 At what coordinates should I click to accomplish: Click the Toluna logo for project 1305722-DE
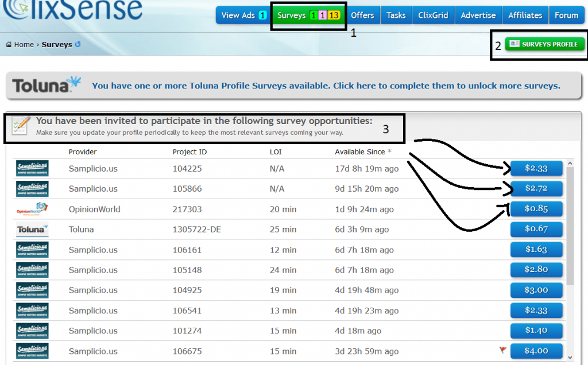click(x=32, y=230)
